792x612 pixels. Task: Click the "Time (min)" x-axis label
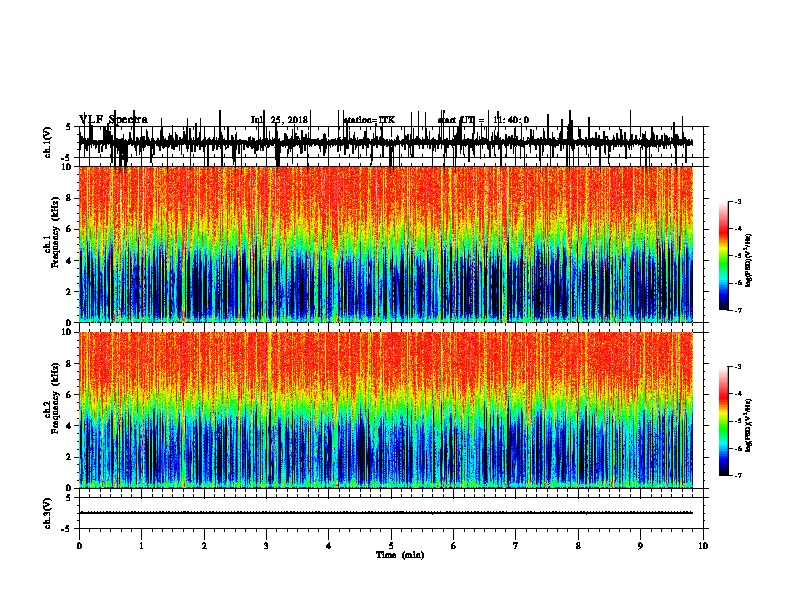[400, 555]
